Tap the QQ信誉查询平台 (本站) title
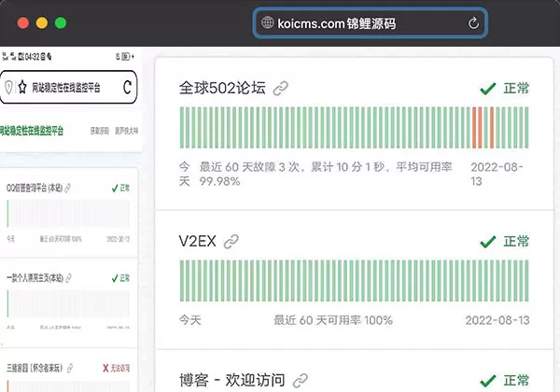This screenshot has height=392, width=560. pos(35,188)
